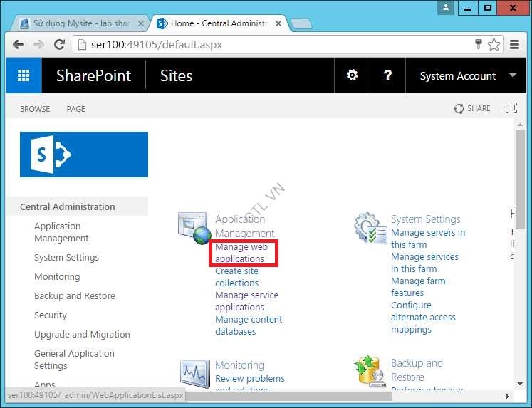Open Manage farm features link
Screen dimensions: 532x408
(418, 287)
